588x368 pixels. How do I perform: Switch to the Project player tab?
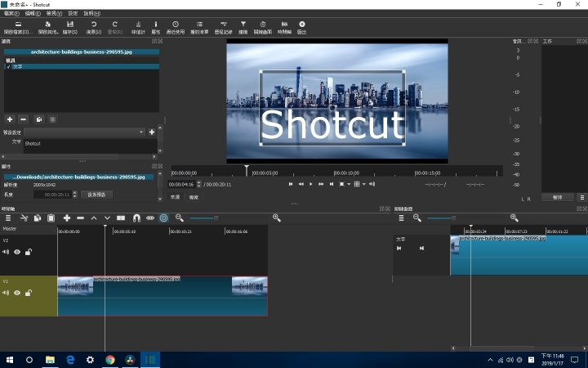tap(194, 197)
